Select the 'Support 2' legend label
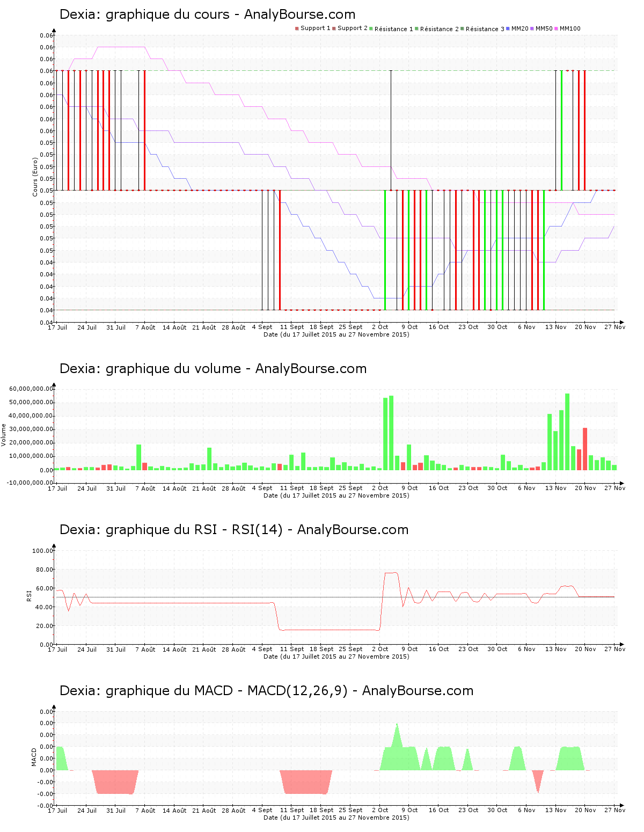 point(353,28)
